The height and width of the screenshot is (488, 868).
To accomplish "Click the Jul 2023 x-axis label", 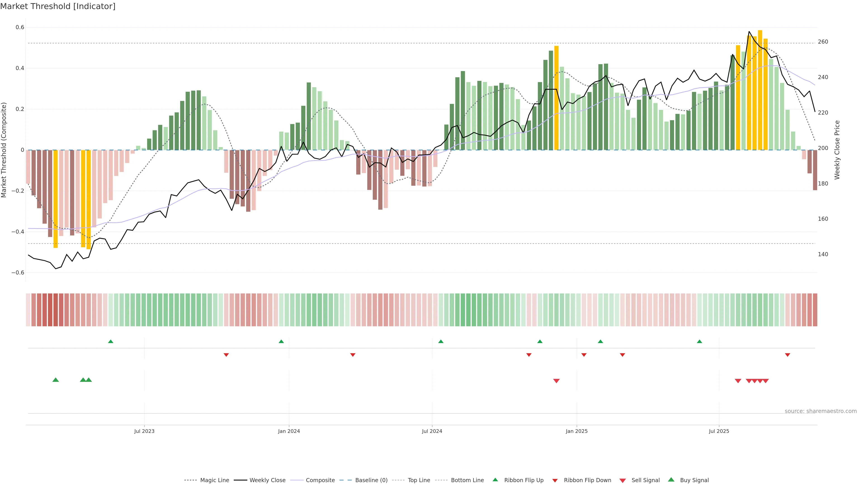I will pyautogui.click(x=144, y=431).
